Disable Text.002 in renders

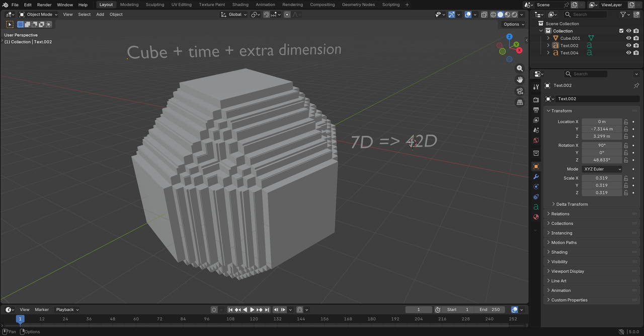tap(636, 45)
